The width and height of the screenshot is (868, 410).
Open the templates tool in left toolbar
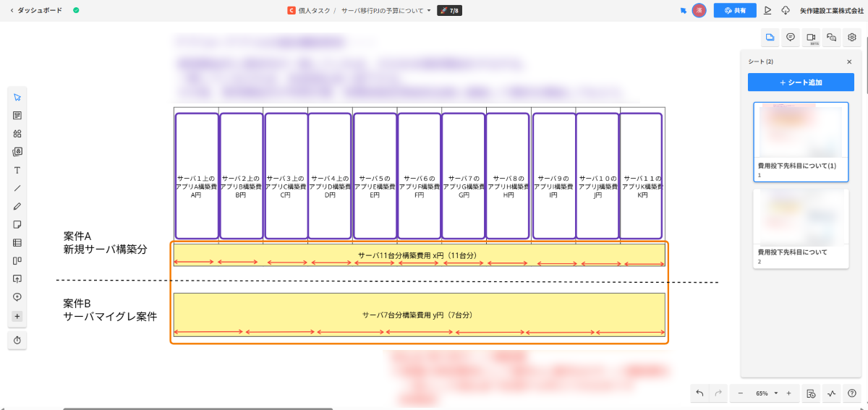17,115
